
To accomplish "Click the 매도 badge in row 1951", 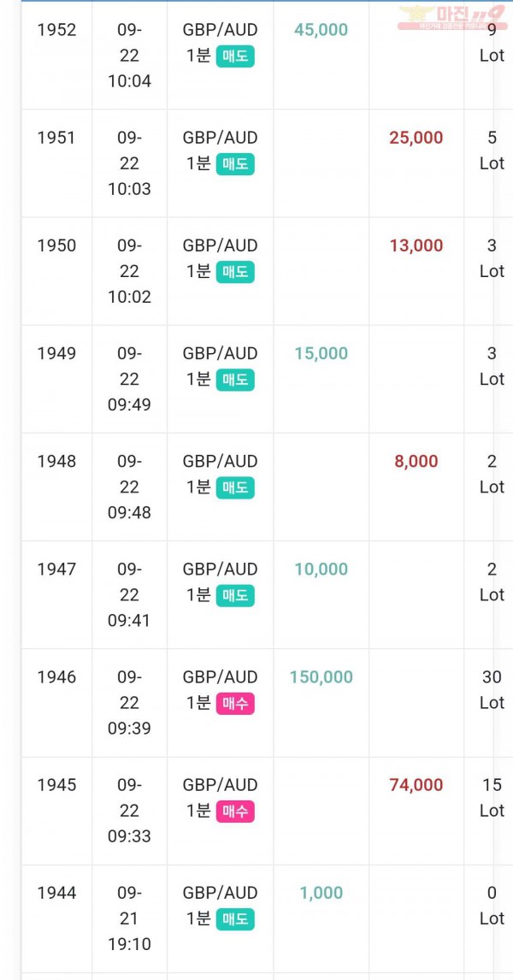I will click(x=236, y=164).
